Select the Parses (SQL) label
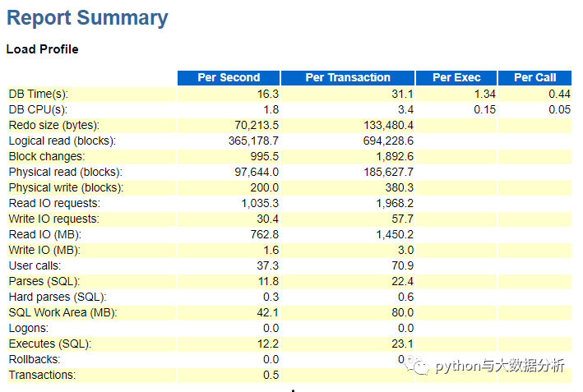 [44, 281]
